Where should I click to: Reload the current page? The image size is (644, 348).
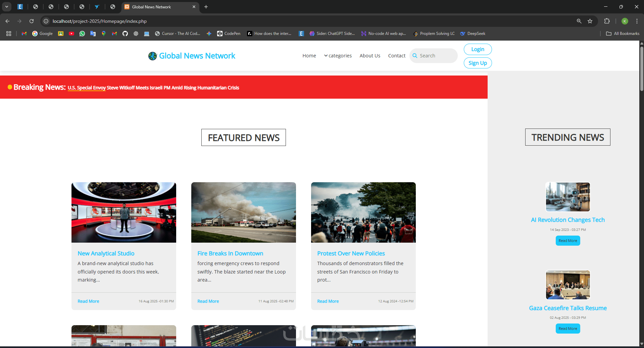point(32,21)
